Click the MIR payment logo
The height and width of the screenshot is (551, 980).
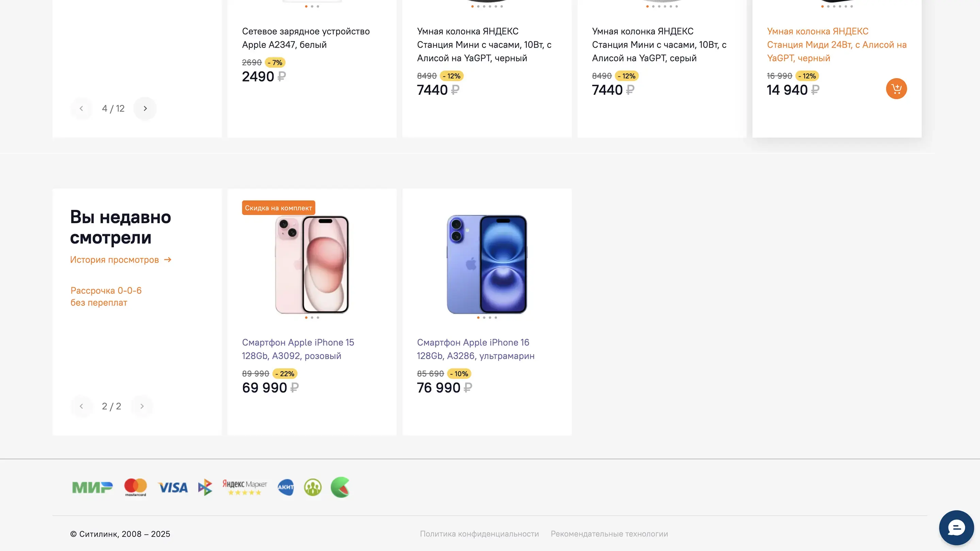click(x=93, y=487)
